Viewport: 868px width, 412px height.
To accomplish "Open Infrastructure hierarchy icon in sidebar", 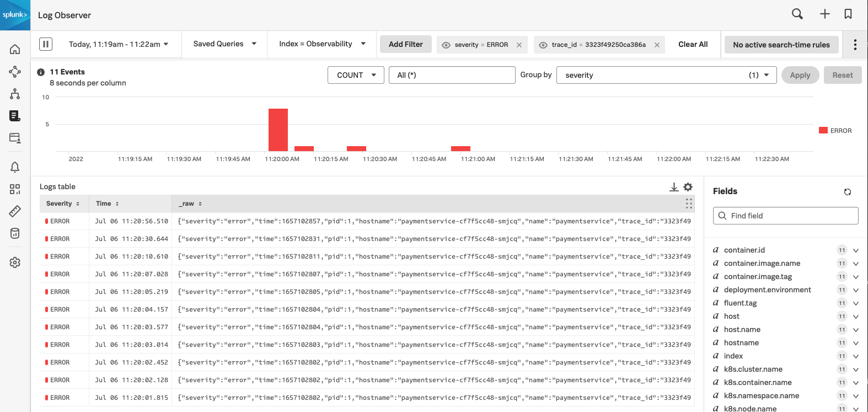I will tap(15, 94).
